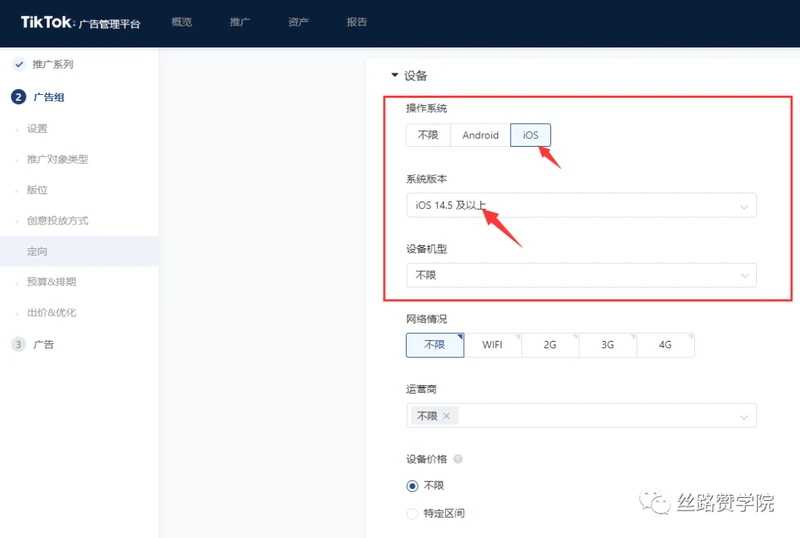Go to the 推广系列 step

(x=53, y=64)
